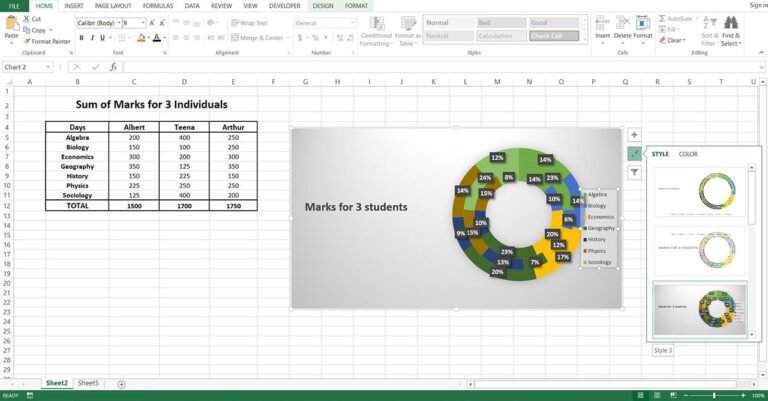Open the chart FORMAT tab

pyautogui.click(x=356, y=6)
